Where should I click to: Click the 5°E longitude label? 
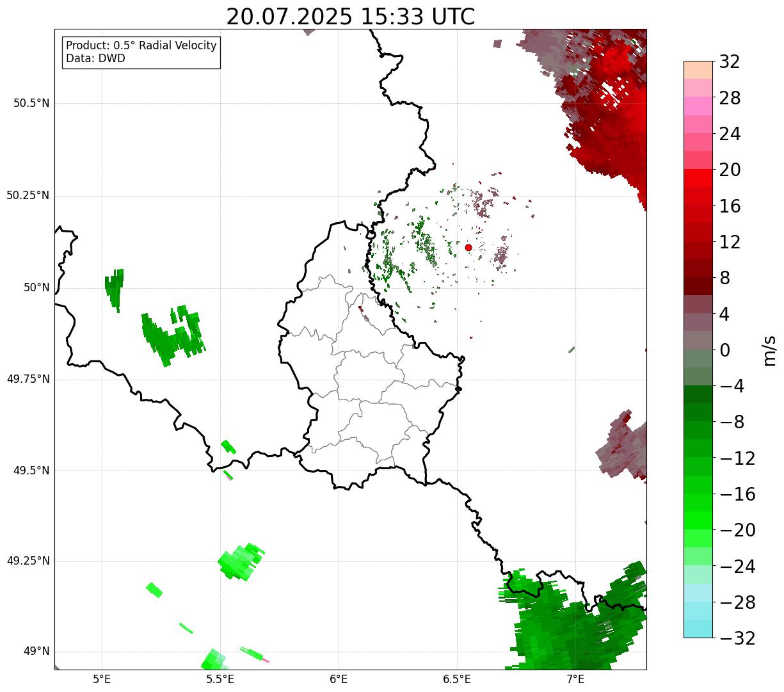(x=102, y=679)
